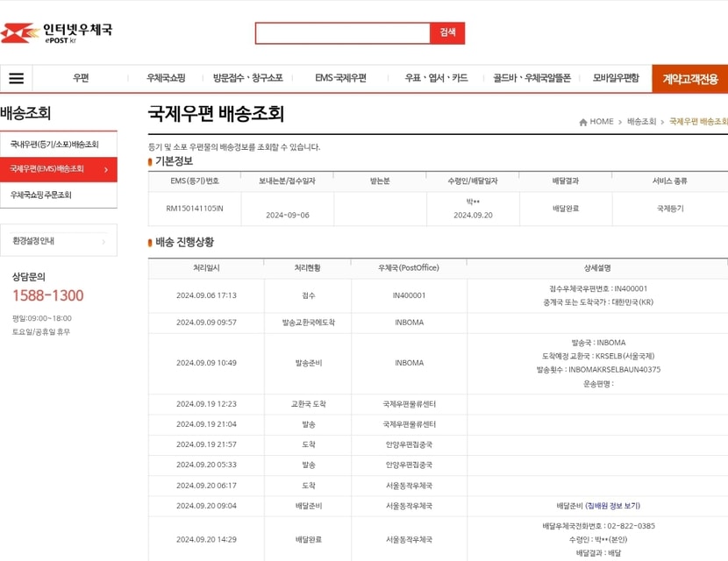Image resolution: width=728 pixels, height=561 pixels.
Task: Click the red 검색 search button
Action: coord(447,32)
